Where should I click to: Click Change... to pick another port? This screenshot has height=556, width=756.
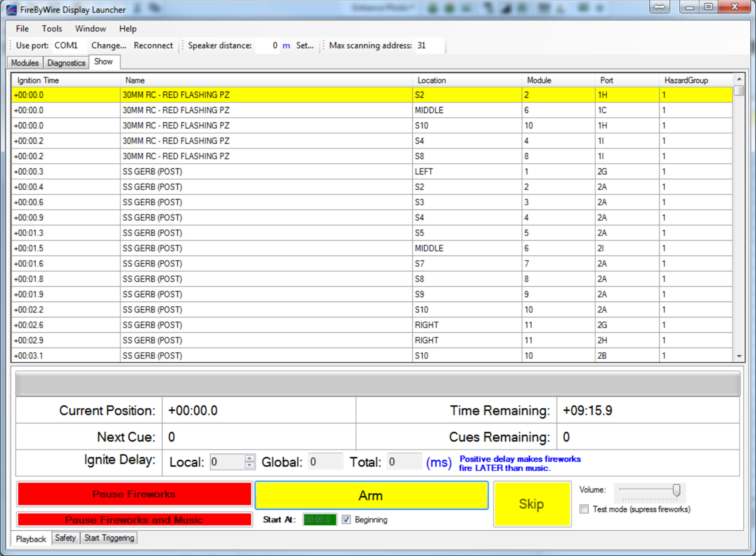coord(109,45)
